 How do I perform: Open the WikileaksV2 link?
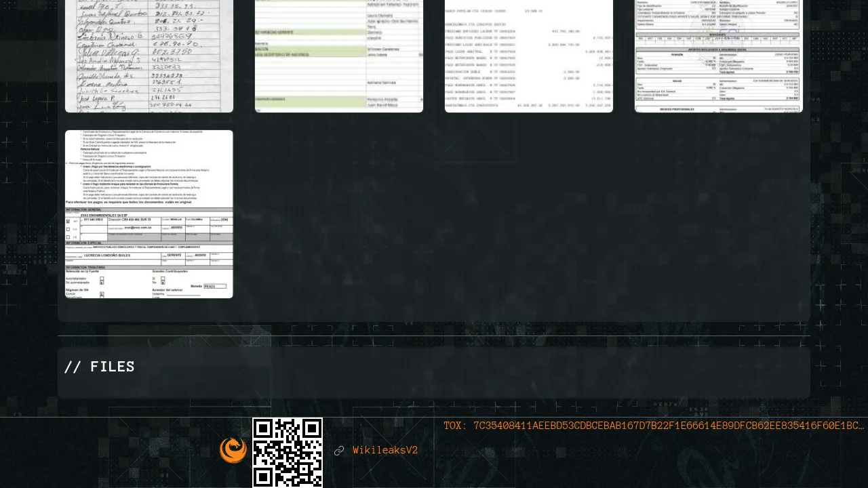(384, 451)
